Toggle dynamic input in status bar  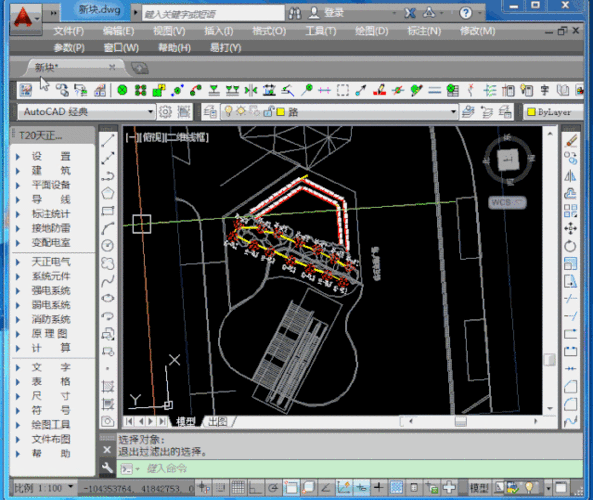click(361, 488)
